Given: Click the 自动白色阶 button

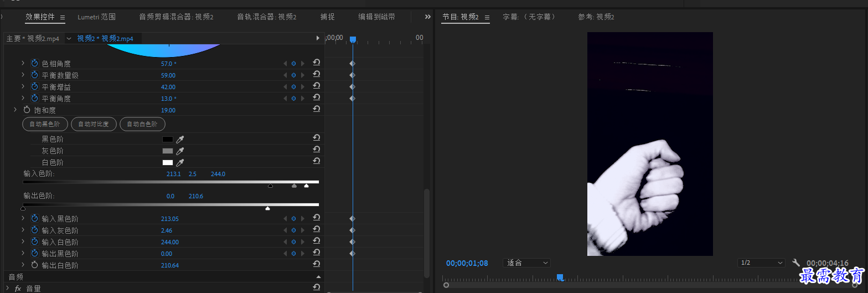Looking at the screenshot, I should click(142, 124).
